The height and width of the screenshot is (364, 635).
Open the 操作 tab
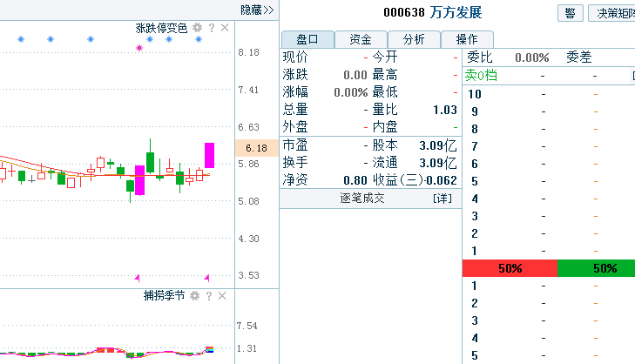[466, 39]
